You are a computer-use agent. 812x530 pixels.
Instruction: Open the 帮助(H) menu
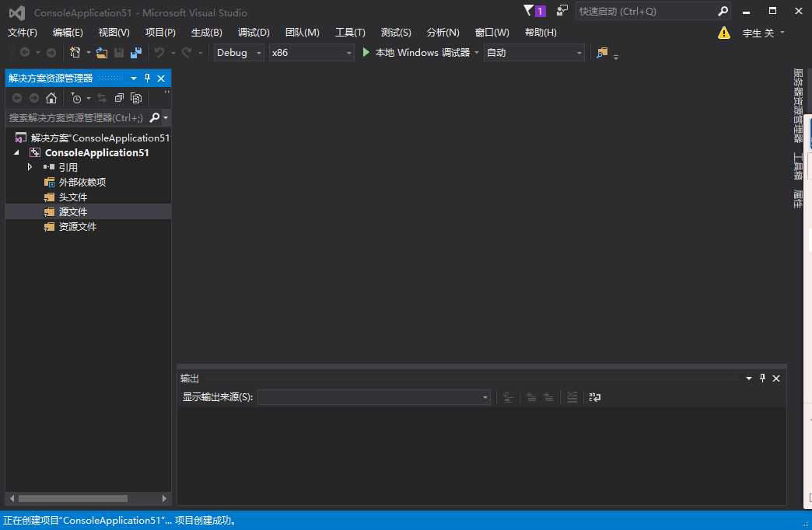(541, 32)
